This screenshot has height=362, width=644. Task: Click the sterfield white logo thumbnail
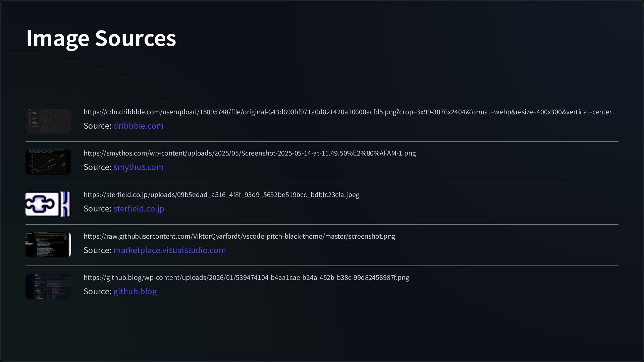pyautogui.click(x=48, y=204)
